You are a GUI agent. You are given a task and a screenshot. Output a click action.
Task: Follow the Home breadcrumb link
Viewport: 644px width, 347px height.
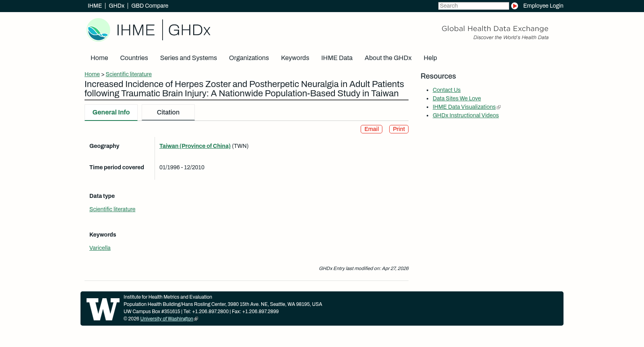pyautogui.click(x=92, y=74)
